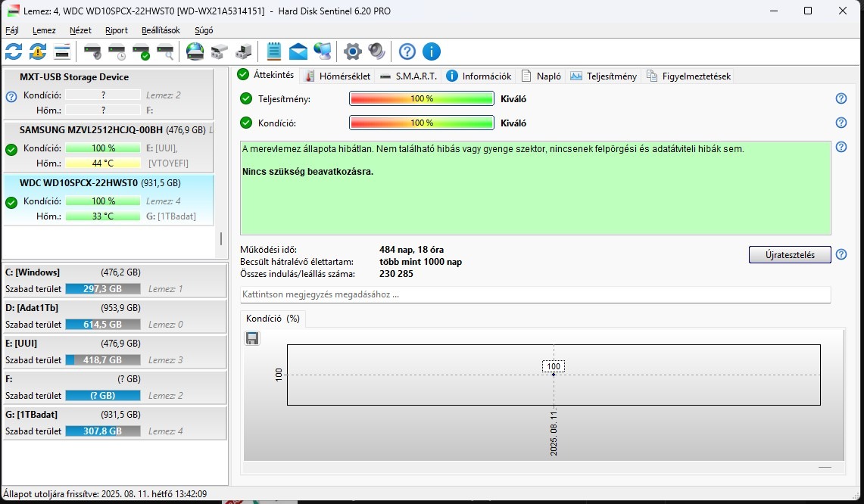Click the help icon beside Teljesítmény row
This screenshot has width=864, height=504.
841,98
